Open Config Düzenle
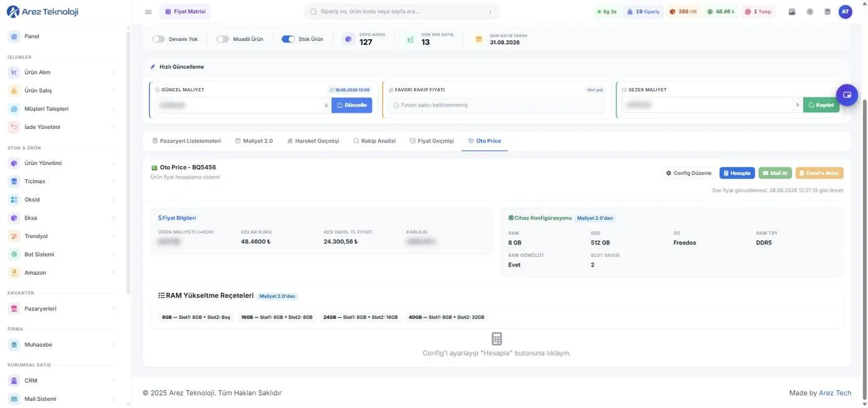The width and height of the screenshot is (868, 408). point(689,173)
